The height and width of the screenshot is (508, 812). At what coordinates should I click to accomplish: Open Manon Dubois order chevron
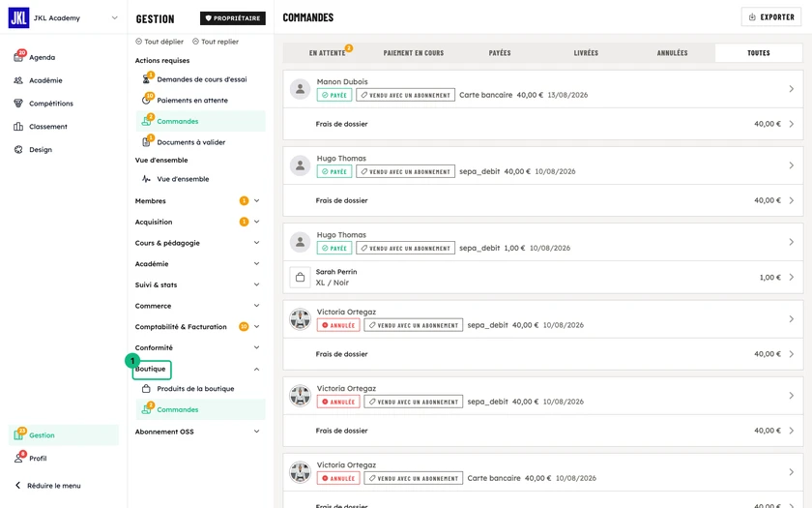click(792, 89)
